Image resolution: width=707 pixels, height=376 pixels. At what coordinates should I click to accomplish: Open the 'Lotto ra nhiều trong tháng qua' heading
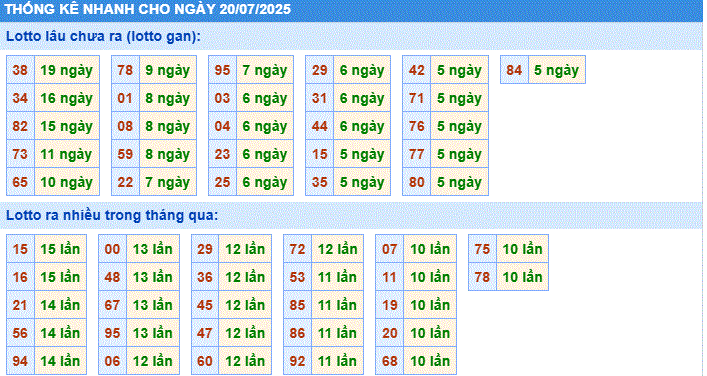pyautogui.click(x=112, y=215)
